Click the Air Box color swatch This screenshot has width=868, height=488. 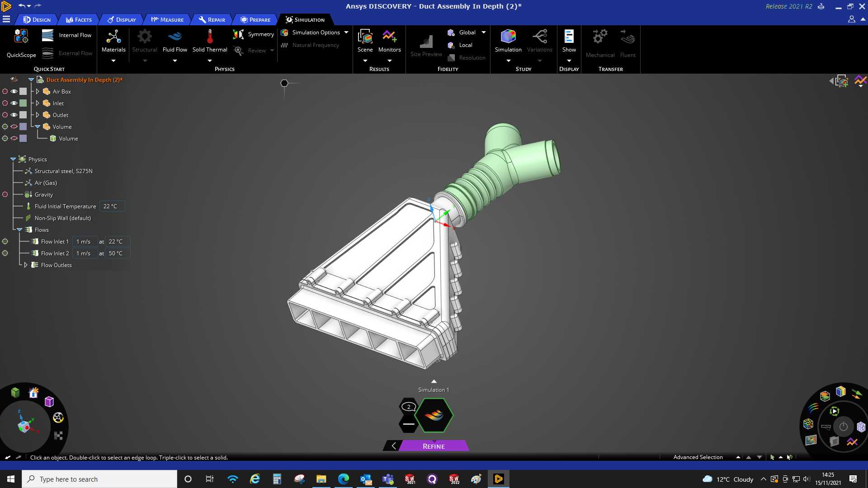23,91
